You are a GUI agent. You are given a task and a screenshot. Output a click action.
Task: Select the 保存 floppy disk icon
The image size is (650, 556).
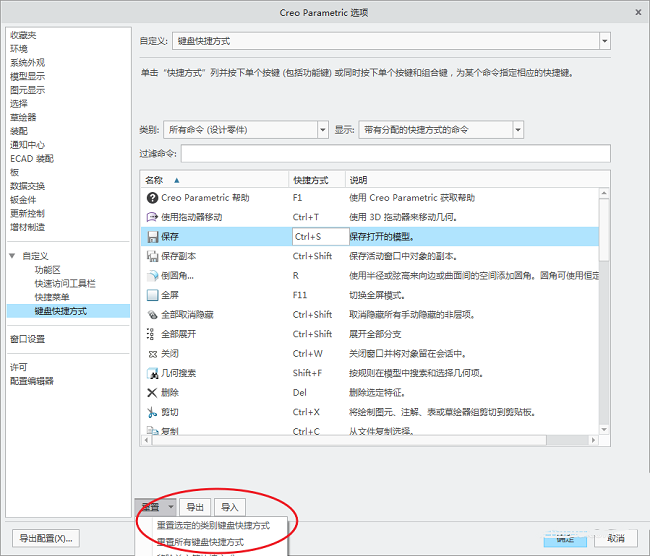[x=152, y=237]
